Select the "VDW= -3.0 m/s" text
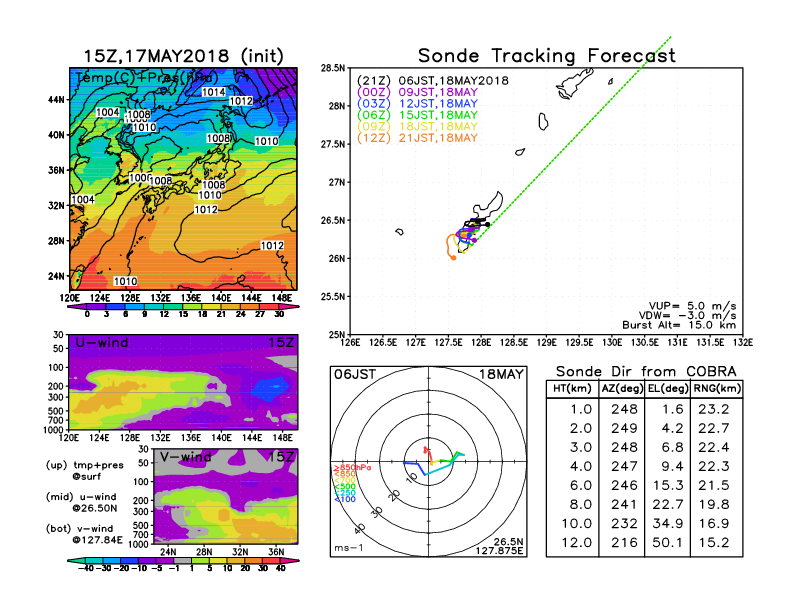 click(x=687, y=316)
